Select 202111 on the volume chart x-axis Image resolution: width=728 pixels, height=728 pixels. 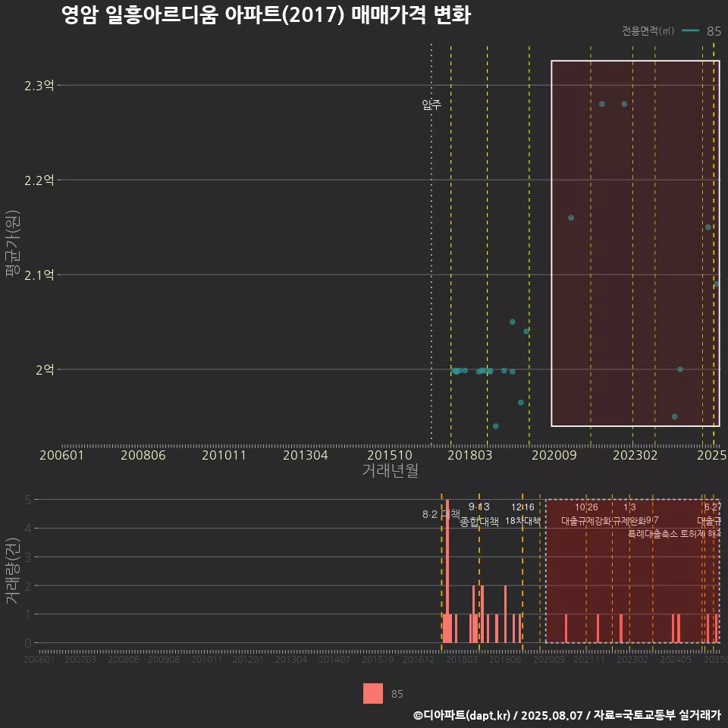588,659
